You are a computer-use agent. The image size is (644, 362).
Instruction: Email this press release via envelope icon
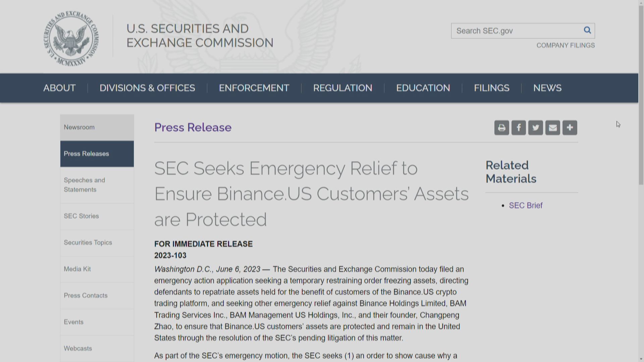[553, 128]
